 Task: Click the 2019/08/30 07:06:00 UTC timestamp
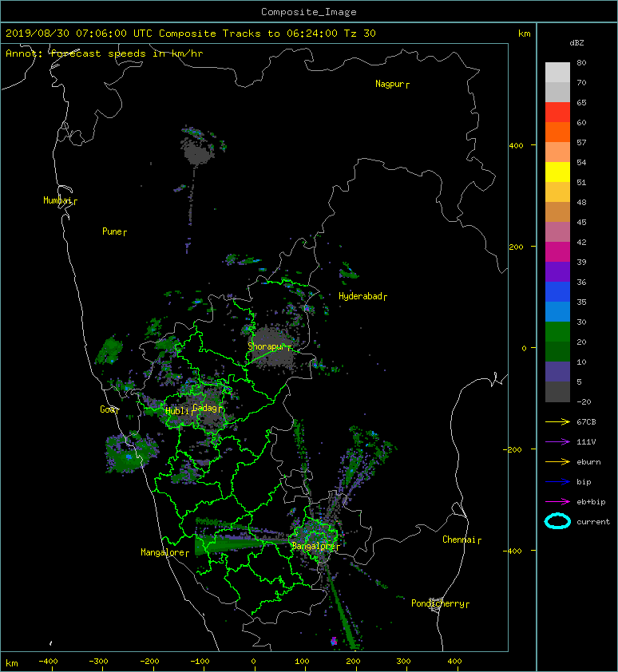click(x=79, y=34)
